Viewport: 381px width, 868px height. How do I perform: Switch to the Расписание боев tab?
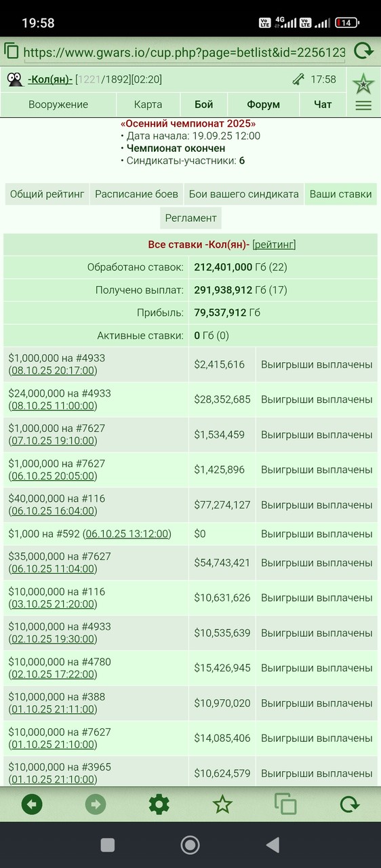click(136, 194)
